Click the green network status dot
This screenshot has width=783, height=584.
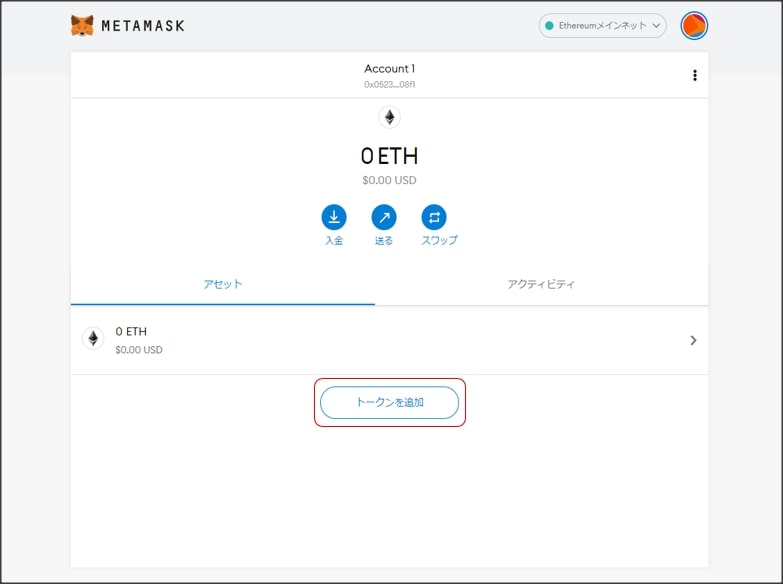click(549, 26)
